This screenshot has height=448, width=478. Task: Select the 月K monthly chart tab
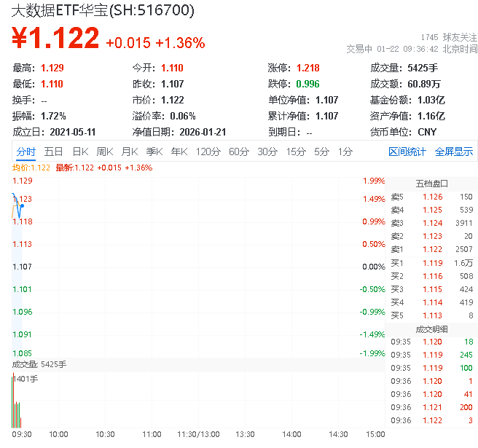[x=129, y=152]
